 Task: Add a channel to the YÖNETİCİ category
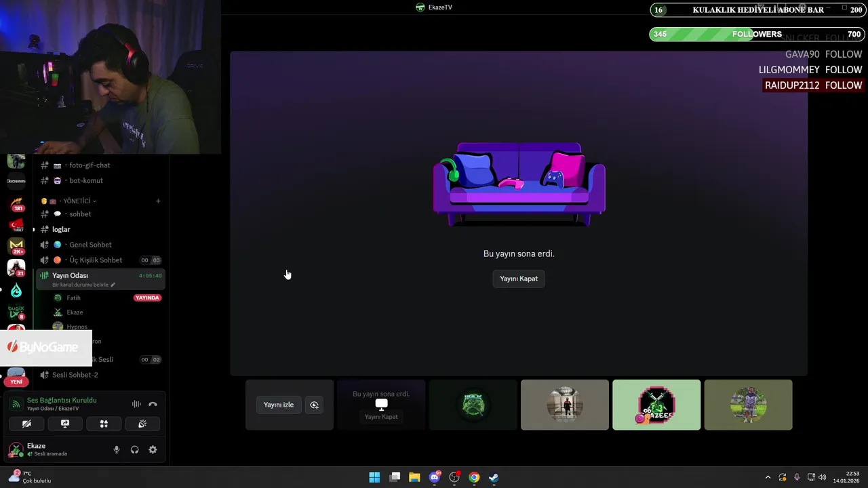click(158, 201)
